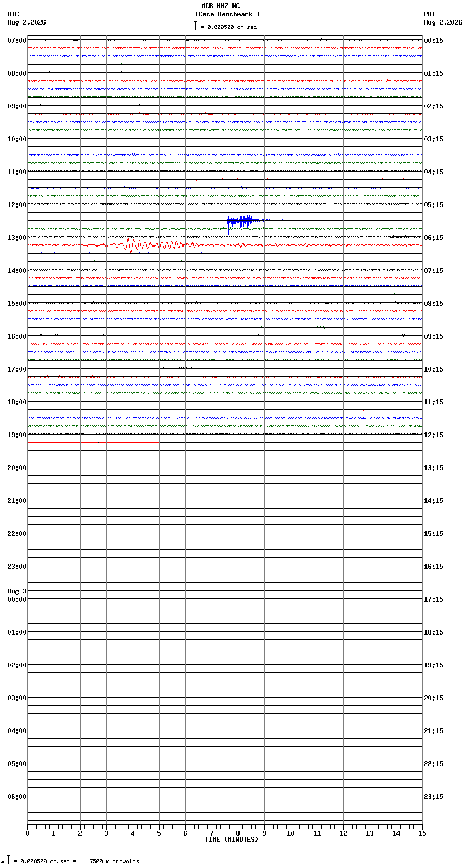Viewport: 466px width, 868px height.
Task: Click the 17:00 UTC row label
Action: 17,369
